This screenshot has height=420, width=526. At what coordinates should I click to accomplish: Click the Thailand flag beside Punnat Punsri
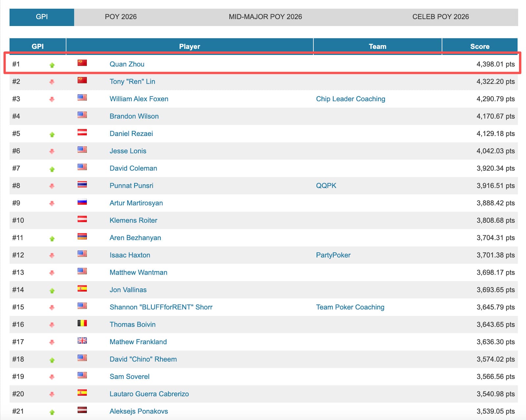[82, 185]
